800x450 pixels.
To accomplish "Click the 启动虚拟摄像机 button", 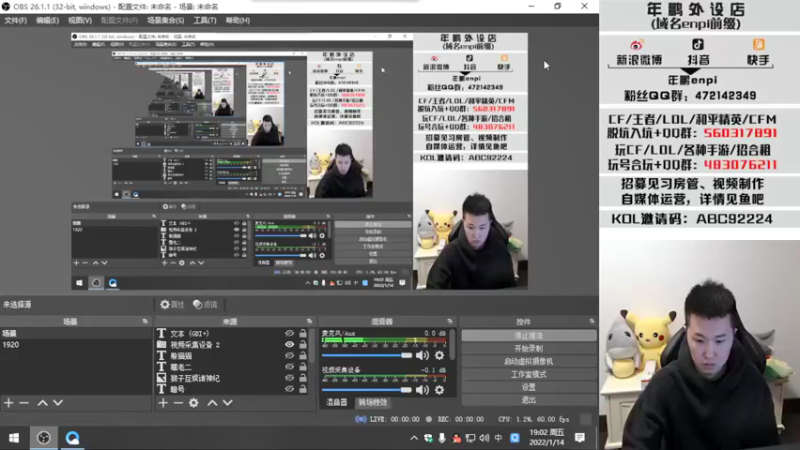I will click(x=529, y=361).
